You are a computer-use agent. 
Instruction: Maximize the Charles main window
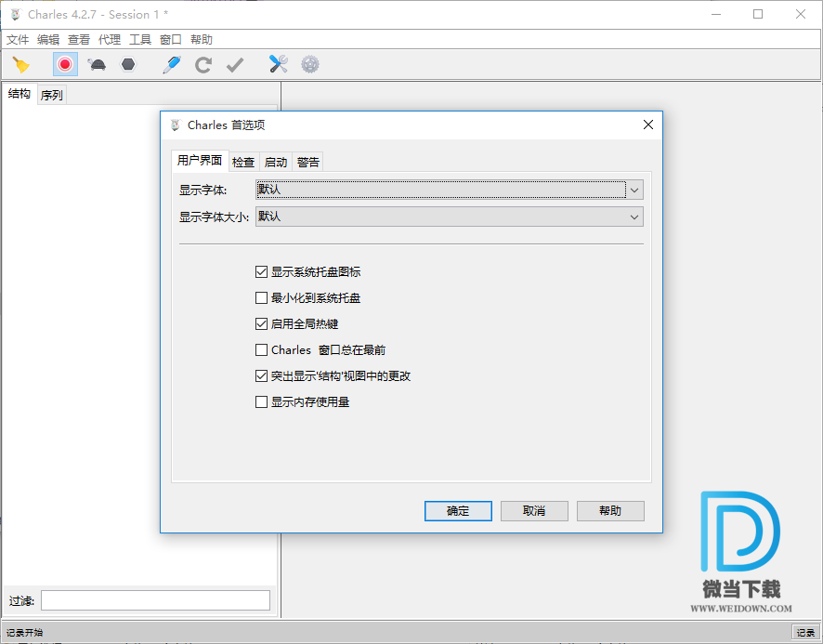pos(758,14)
